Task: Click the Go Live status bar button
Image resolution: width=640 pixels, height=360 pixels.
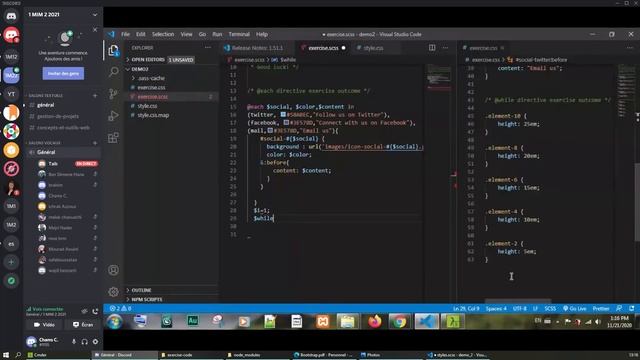Action: (x=574, y=308)
